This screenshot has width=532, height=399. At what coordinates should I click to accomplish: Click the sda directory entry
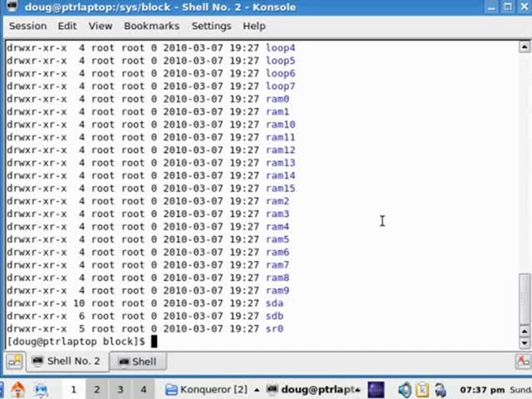(274, 303)
